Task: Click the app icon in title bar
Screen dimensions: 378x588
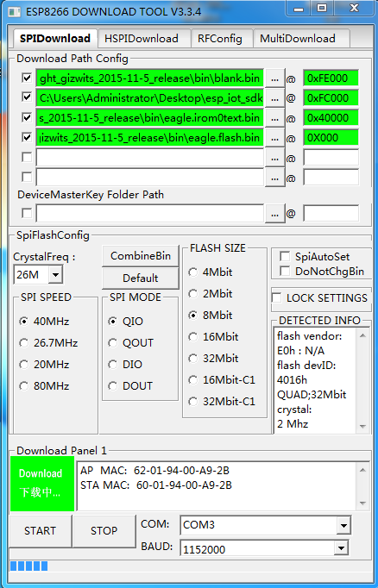Action: 15,12
